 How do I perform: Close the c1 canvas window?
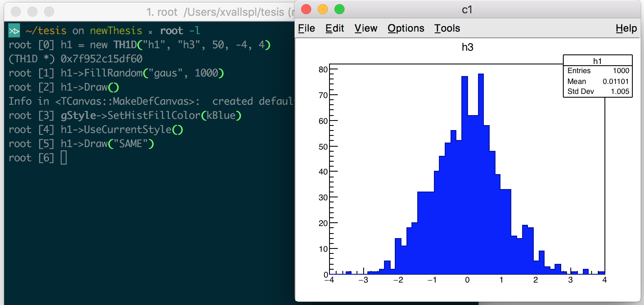coord(306,9)
